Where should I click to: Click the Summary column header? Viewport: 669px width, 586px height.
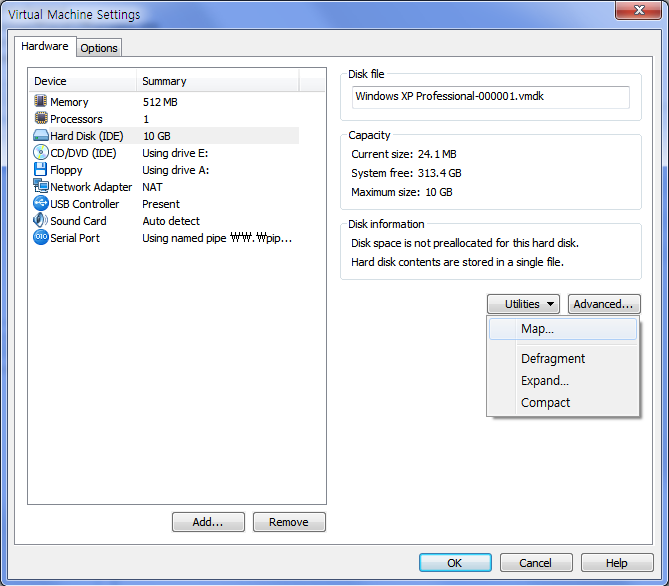pyautogui.click(x=218, y=81)
